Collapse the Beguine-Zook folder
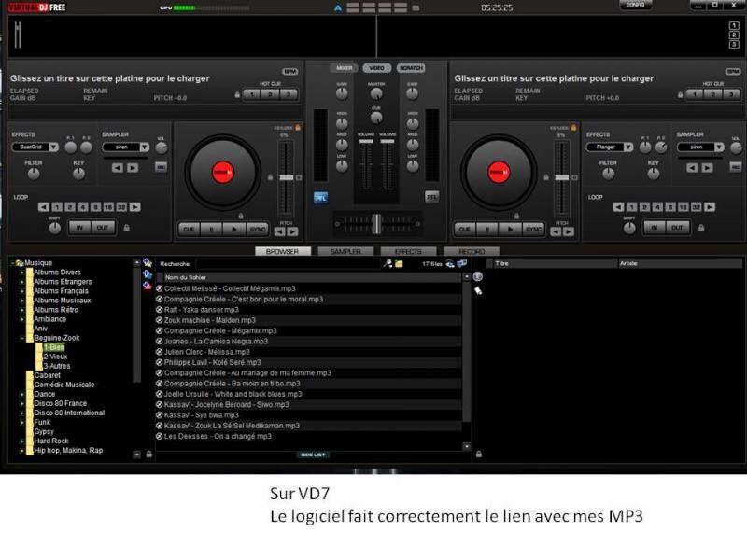The image size is (747, 560). [x=21, y=338]
